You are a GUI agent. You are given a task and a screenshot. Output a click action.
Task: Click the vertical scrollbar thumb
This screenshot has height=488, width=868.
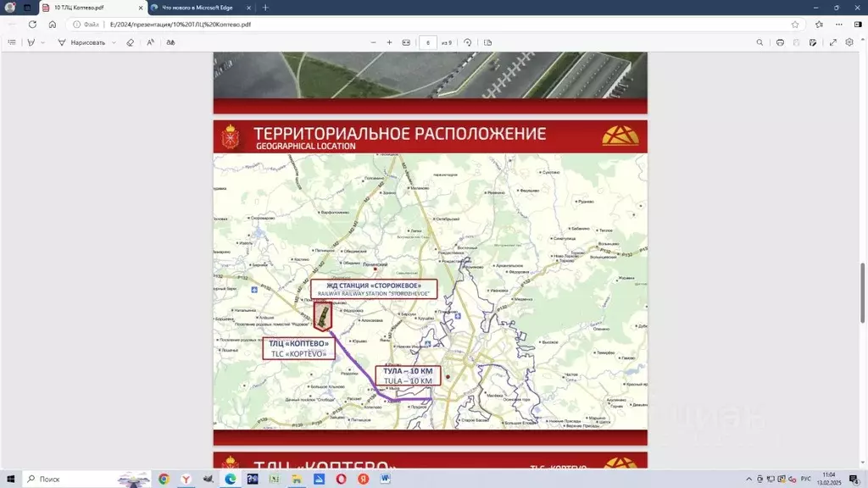pos(862,293)
